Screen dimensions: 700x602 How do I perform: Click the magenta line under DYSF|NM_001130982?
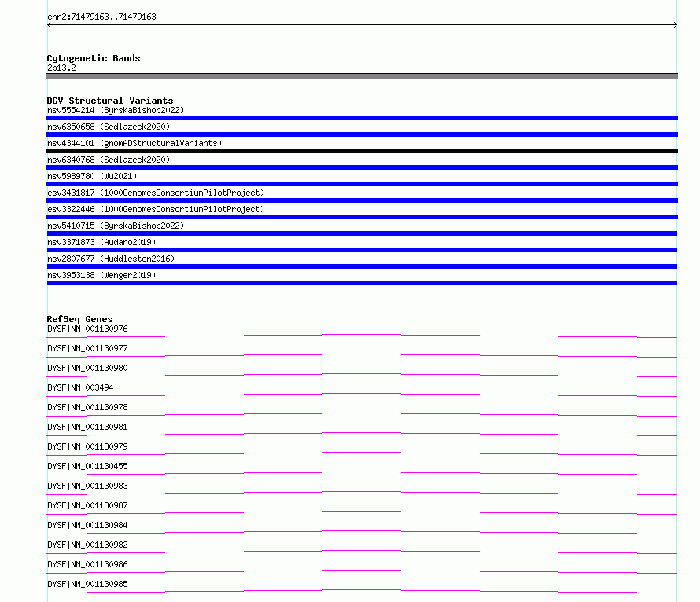point(362,552)
